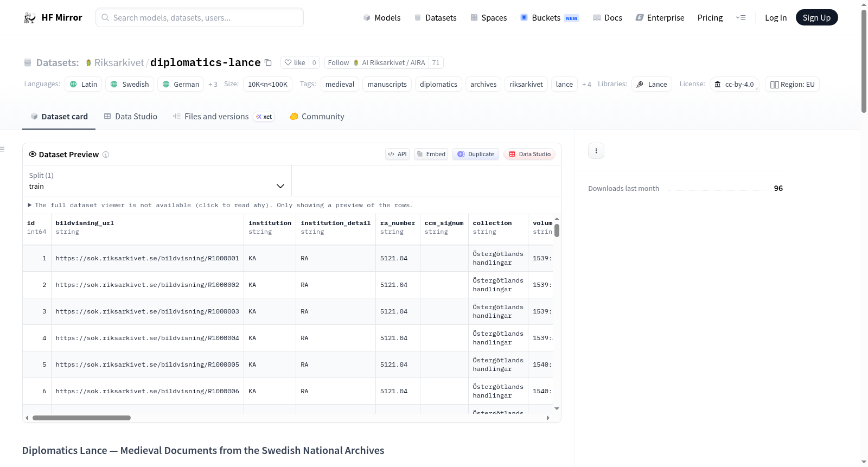Click the Latin language tag
Screen dimensions: 868x467
(84, 84)
